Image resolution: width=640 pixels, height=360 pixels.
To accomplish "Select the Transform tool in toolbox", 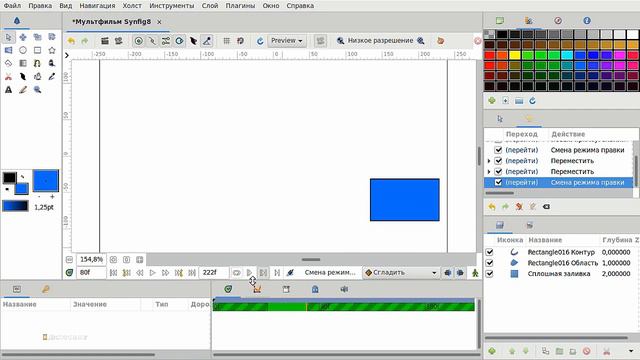I will pyautogui.click(x=9, y=37).
